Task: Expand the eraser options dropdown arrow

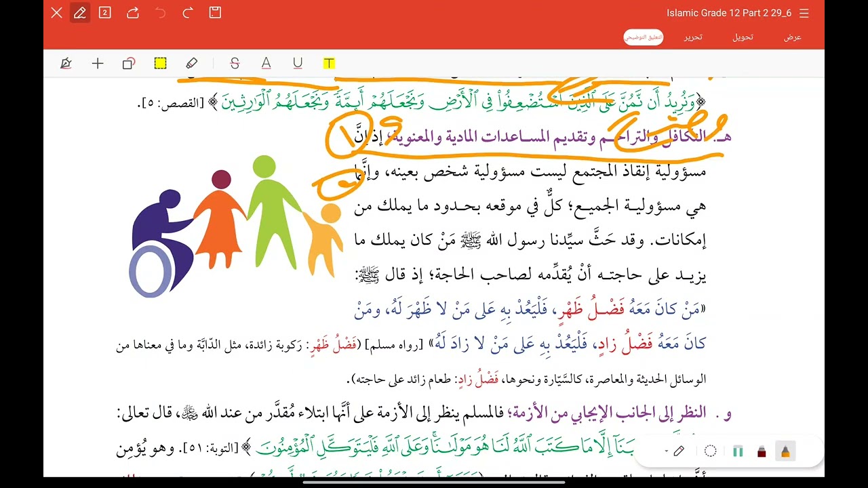Action: point(667,451)
